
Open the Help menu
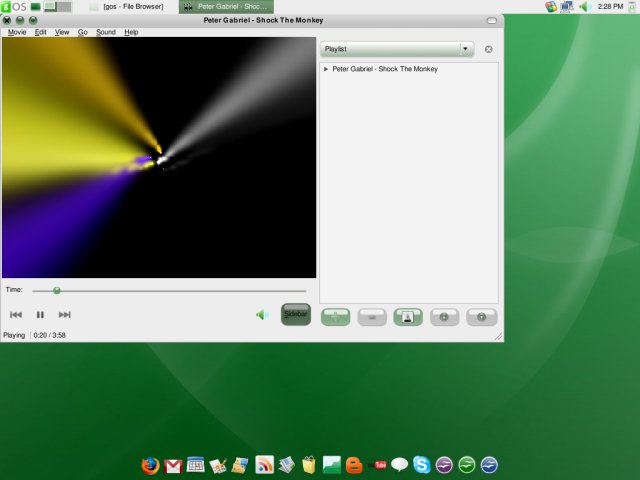pyautogui.click(x=131, y=32)
